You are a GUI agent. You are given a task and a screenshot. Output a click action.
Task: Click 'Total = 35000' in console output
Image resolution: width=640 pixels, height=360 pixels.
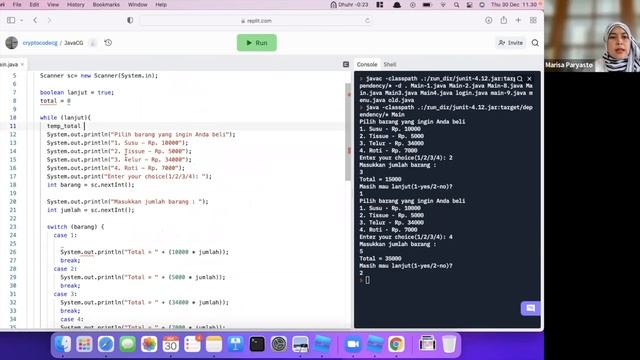tap(380, 258)
